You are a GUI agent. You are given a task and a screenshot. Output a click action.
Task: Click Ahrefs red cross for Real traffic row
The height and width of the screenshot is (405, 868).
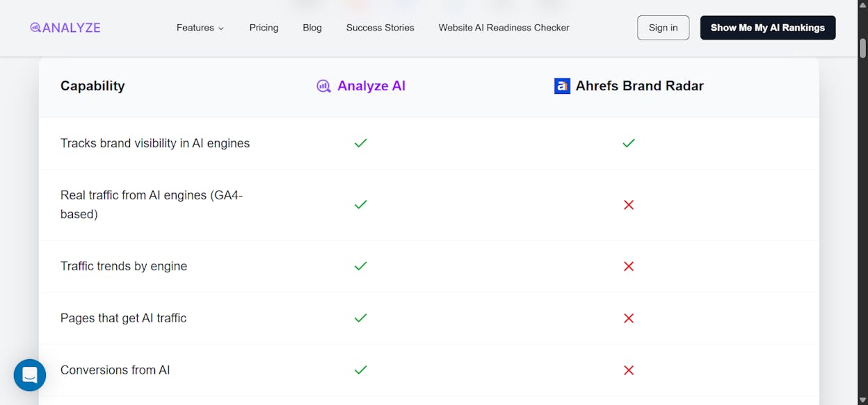click(x=629, y=205)
